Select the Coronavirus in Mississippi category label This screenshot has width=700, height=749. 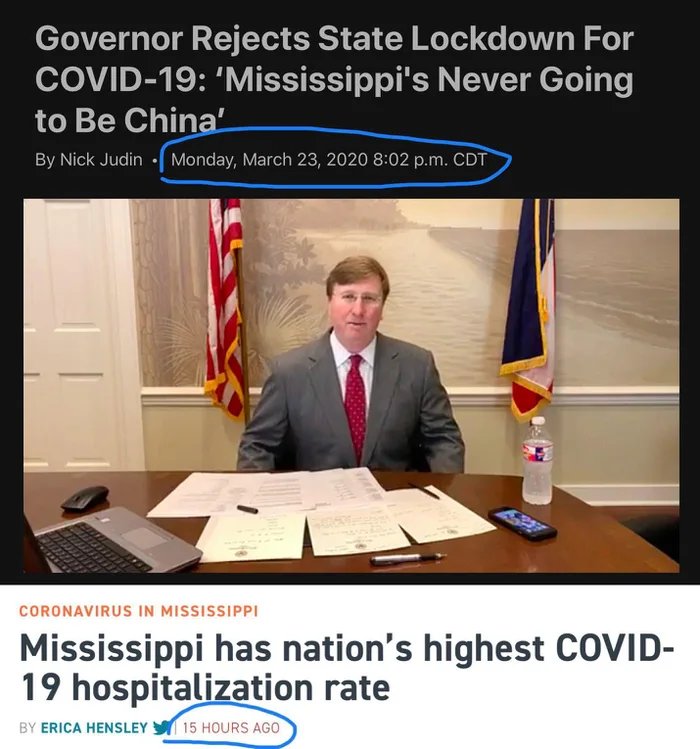tap(139, 611)
